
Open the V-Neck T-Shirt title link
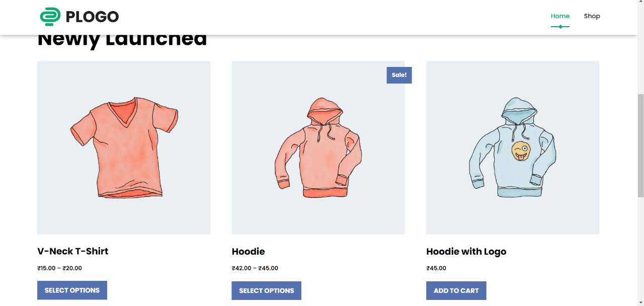click(x=73, y=251)
